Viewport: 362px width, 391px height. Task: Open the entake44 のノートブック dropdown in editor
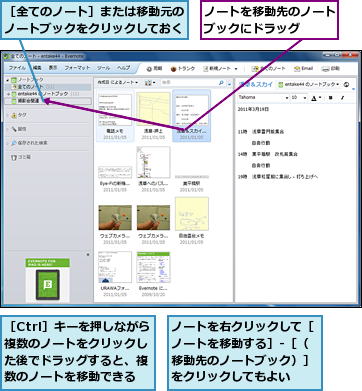click(309, 84)
